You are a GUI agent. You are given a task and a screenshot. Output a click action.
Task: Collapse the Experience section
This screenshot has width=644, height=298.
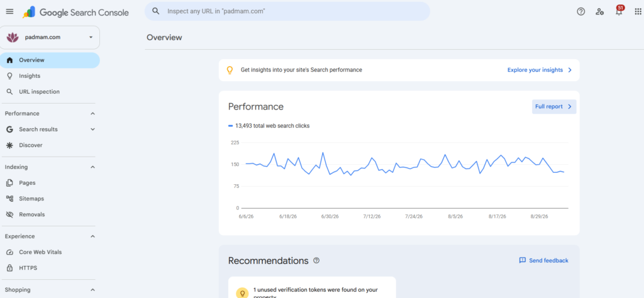[x=93, y=236]
